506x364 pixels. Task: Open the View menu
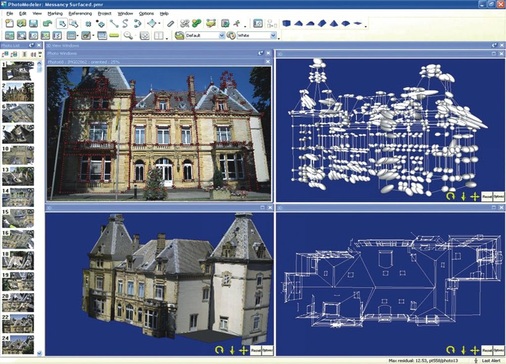click(x=37, y=13)
